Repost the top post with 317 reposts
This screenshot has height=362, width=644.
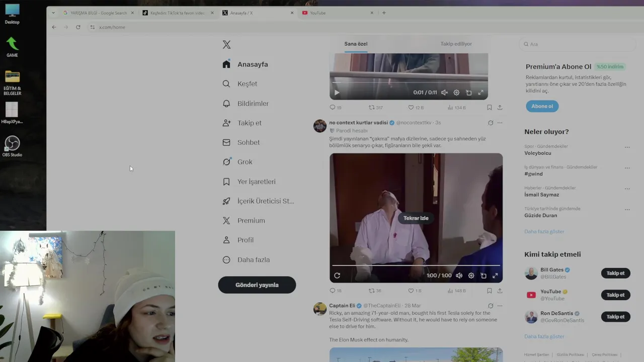coord(376,108)
